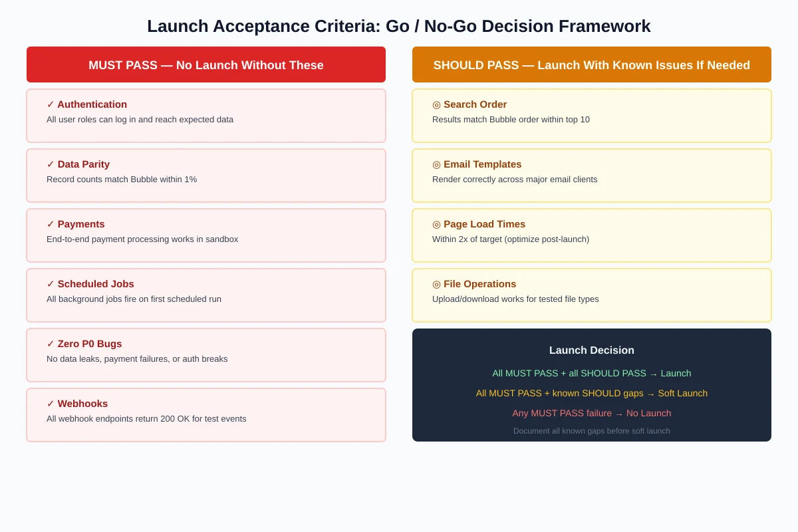Screen dimensions: 798x532
Task: Click the circle icon beside Email Templates
Action: [x=437, y=164]
